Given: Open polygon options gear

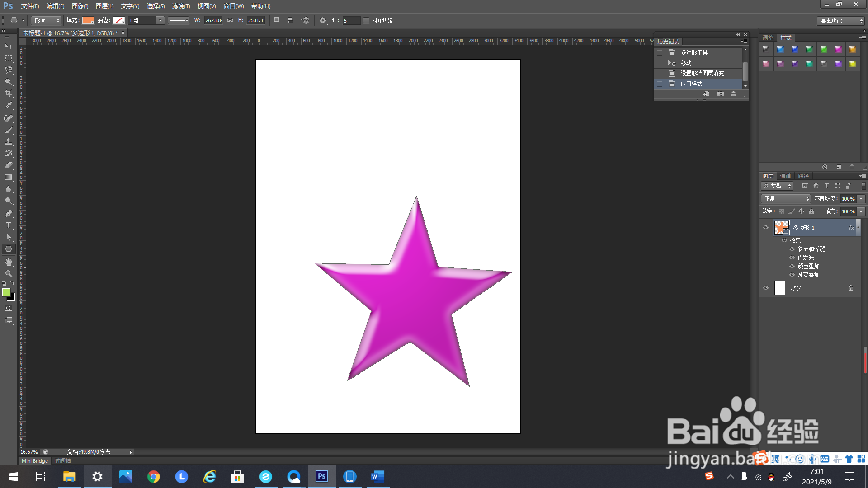Looking at the screenshot, I should [323, 20].
